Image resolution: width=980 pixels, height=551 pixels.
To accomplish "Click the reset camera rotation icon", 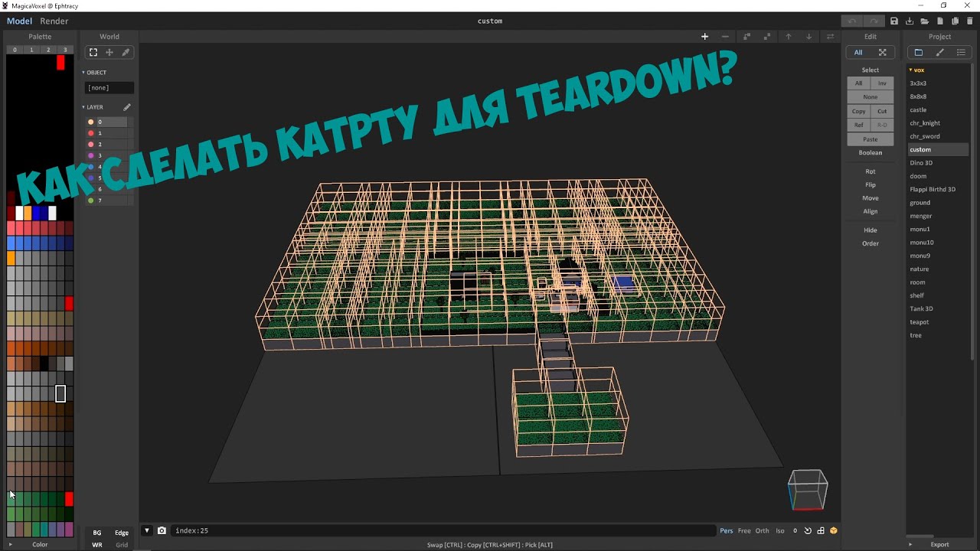I will coord(808,530).
